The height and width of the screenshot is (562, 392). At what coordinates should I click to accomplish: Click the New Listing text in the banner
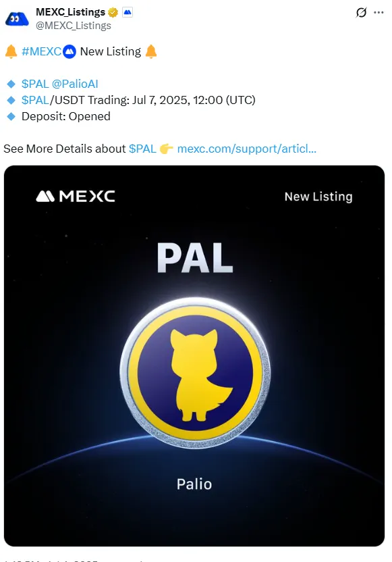point(318,197)
